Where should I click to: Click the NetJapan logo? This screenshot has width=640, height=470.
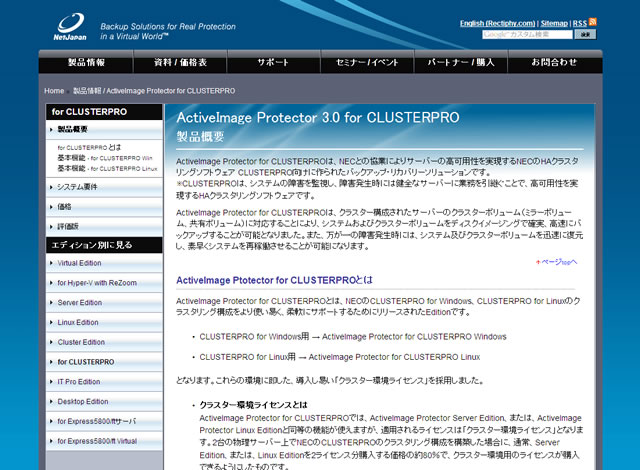pos(70,27)
